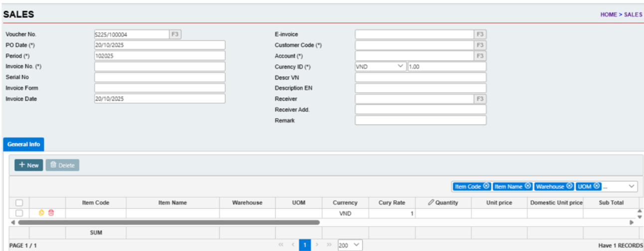
Task: Open Customer Code F3 lookup
Action: tap(480, 45)
